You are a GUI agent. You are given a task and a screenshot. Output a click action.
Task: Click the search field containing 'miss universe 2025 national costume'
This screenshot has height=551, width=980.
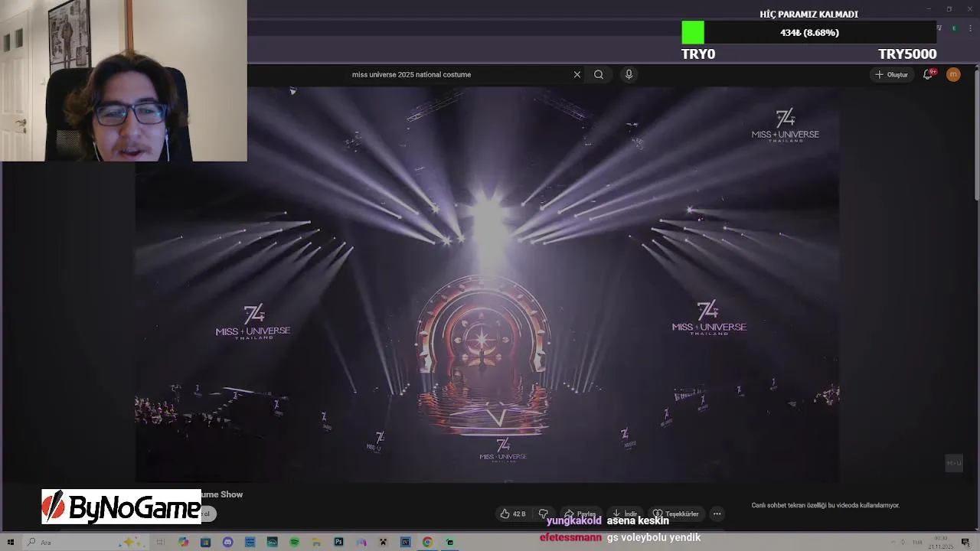pos(459,74)
